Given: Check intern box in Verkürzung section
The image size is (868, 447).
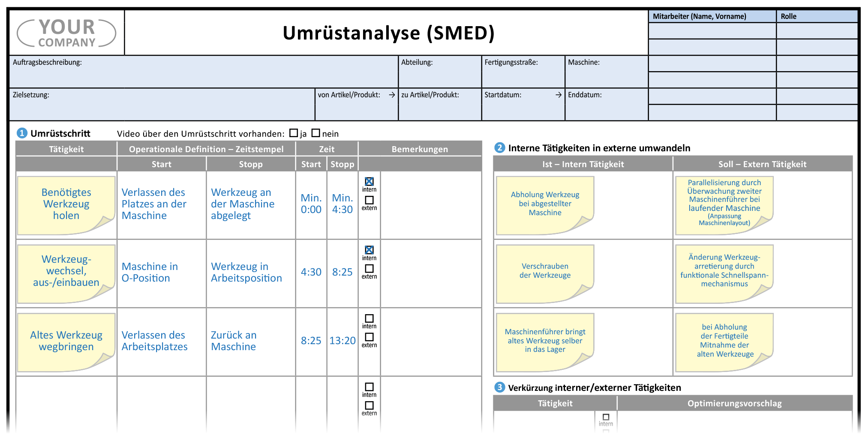Looking at the screenshot, I should point(606,417).
